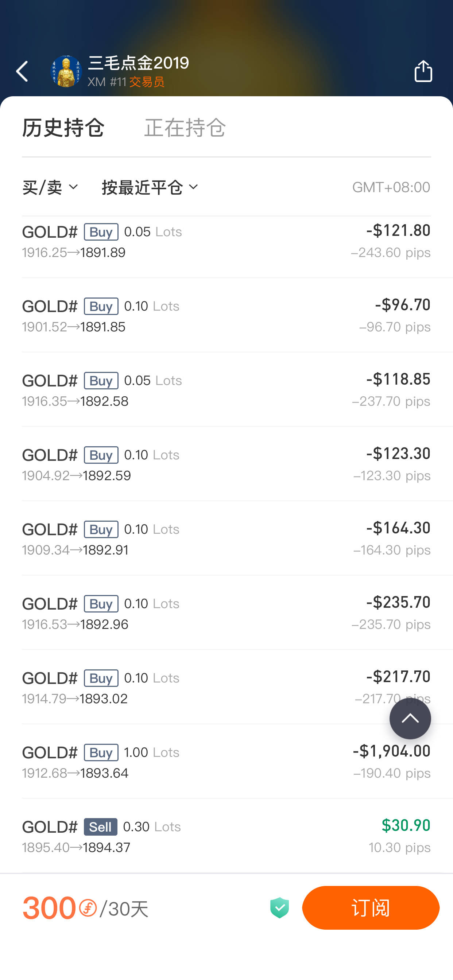
Task: Tap the Buy tag on -$121.80 trade
Action: tap(101, 232)
